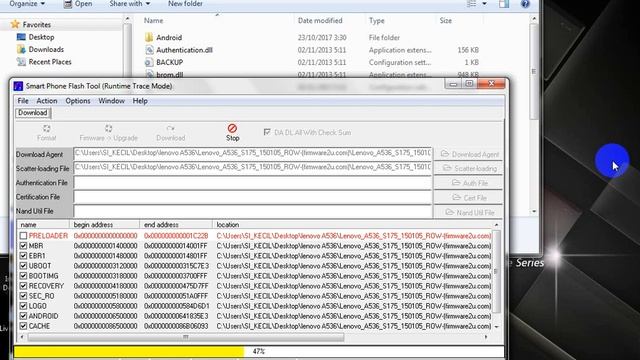Screen dimensions: 640x360
Task: Click the Scatter-loading browse button
Action: click(469, 168)
